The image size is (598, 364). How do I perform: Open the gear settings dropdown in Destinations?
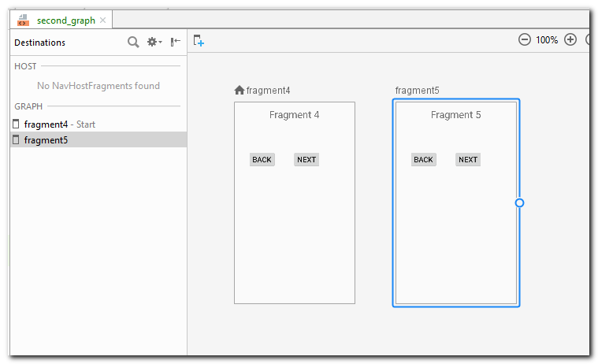(154, 42)
